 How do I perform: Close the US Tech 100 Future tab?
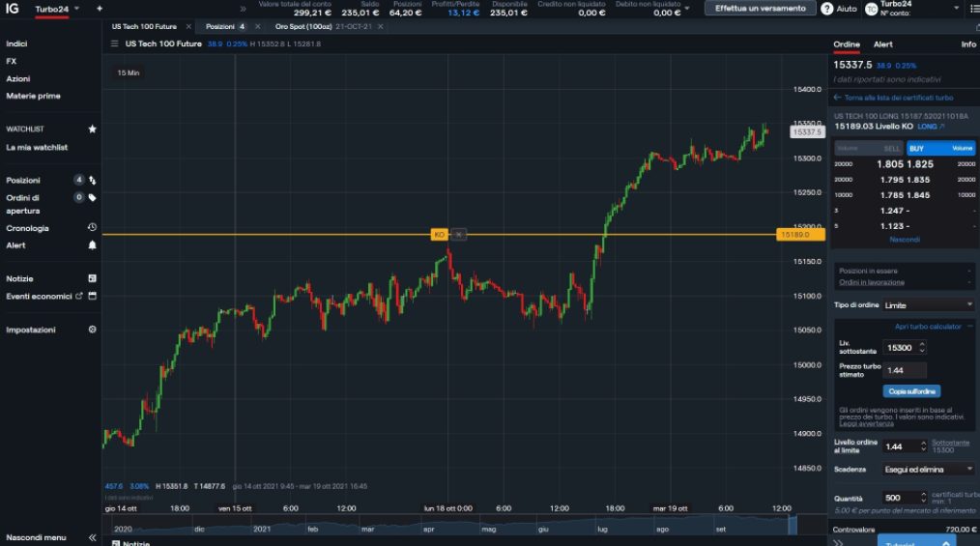pyautogui.click(x=188, y=27)
